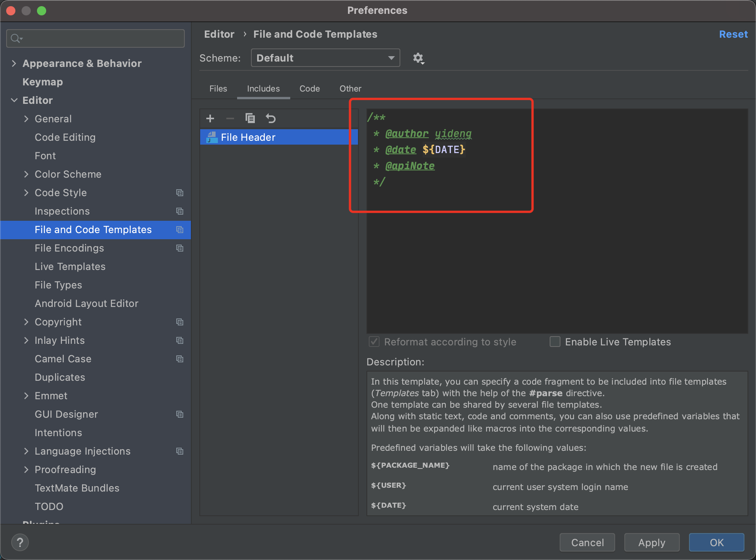Collapse the Editor tree section
This screenshot has width=756, height=560.
14,100
